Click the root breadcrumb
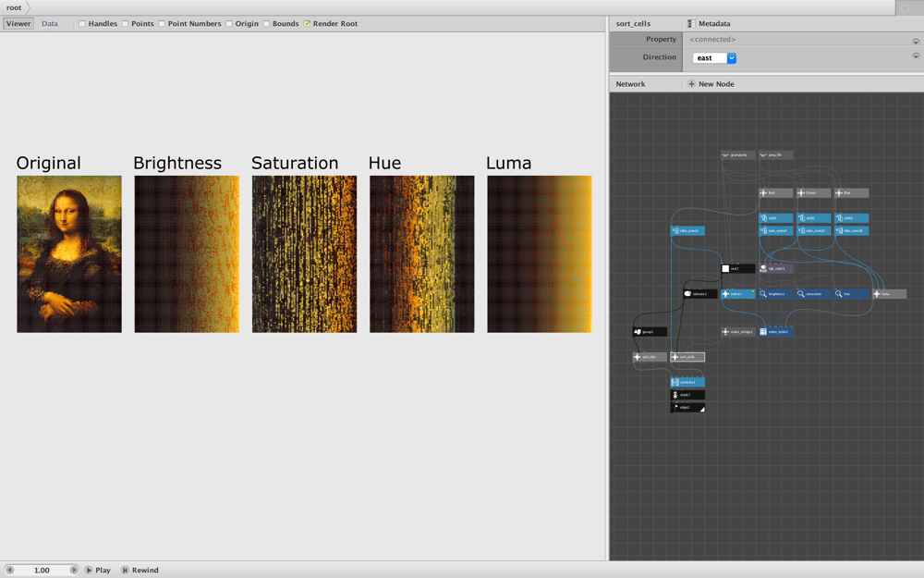 14,7
